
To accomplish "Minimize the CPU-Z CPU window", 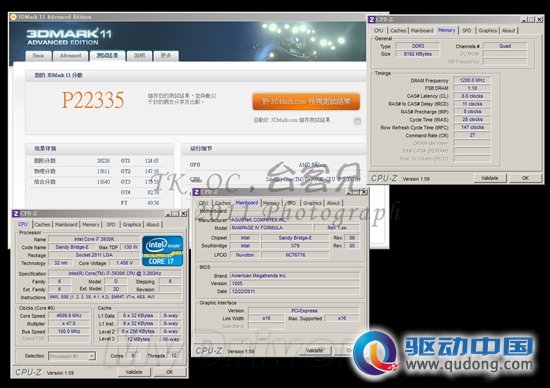I will (168, 213).
